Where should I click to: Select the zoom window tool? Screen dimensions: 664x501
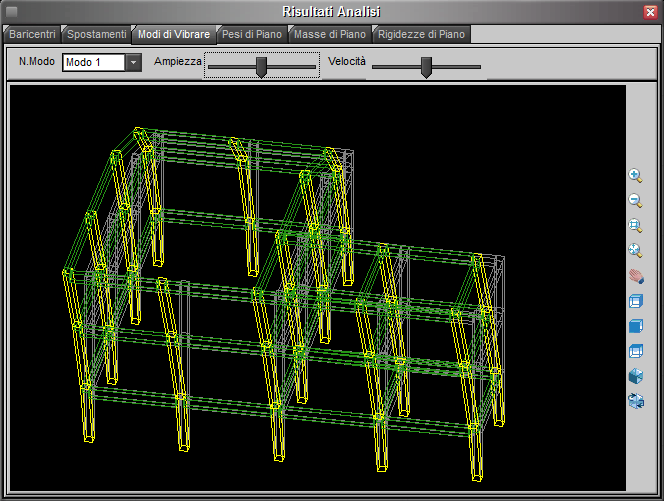click(635, 225)
